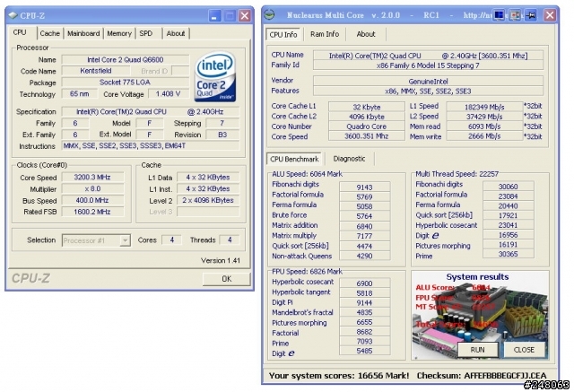Viewport: 574px width, 392px height.
Task: Click the Vendor field GenuineIntel
Action: pos(429,82)
